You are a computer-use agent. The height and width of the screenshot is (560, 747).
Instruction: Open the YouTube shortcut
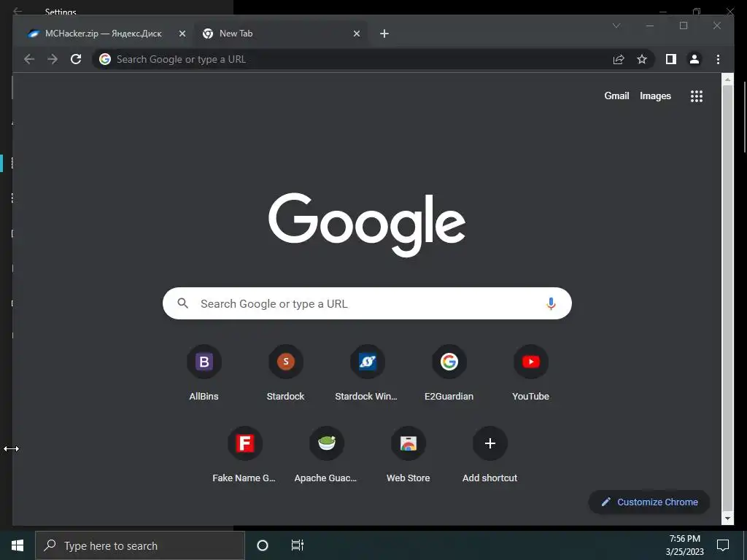click(531, 373)
